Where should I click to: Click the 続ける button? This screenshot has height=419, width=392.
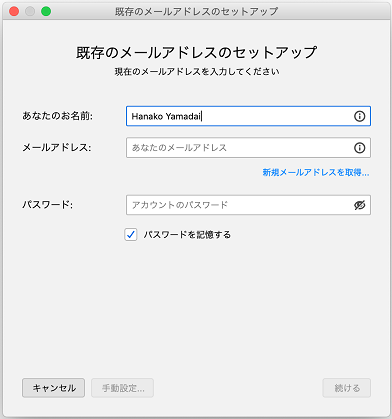pyautogui.click(x=347, y=388)
